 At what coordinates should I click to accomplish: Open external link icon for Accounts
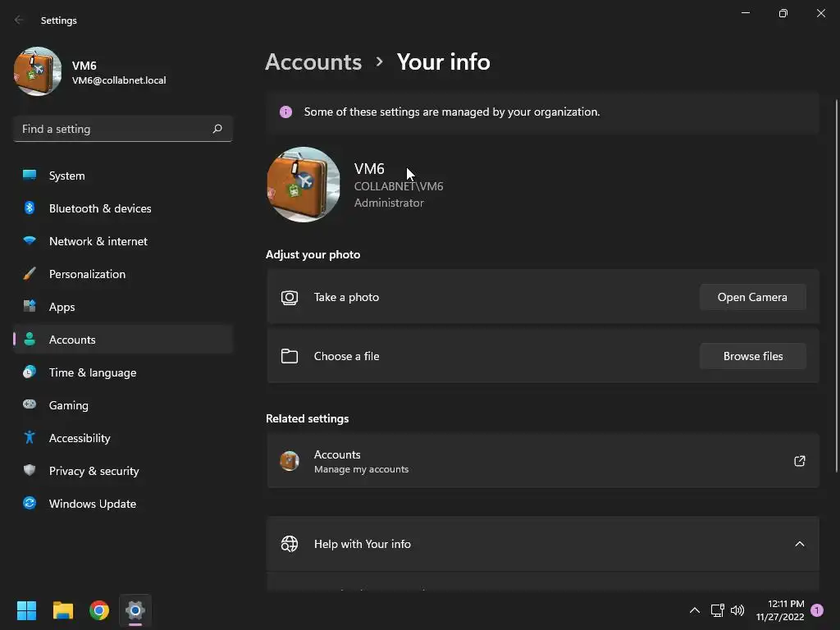[x=800, y=461]
